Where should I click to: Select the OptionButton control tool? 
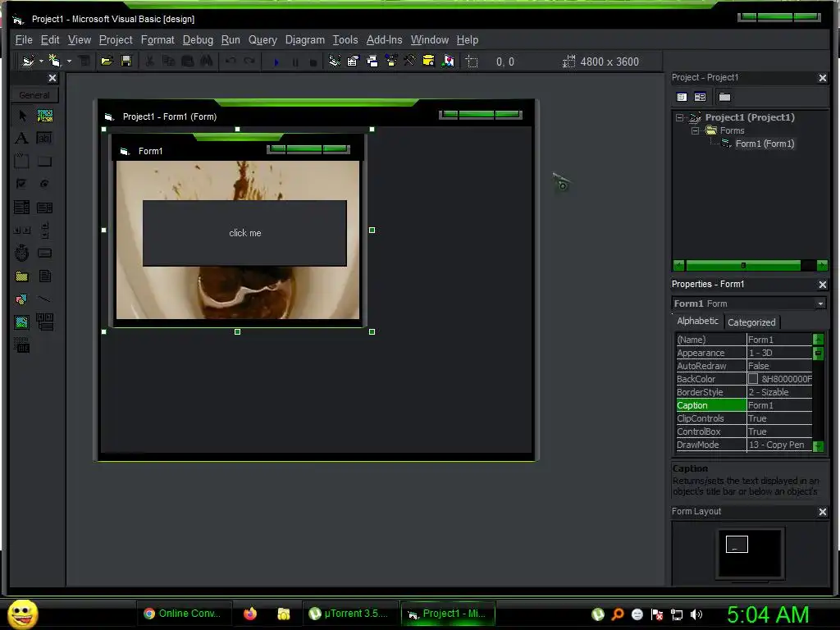click(44, 184)
